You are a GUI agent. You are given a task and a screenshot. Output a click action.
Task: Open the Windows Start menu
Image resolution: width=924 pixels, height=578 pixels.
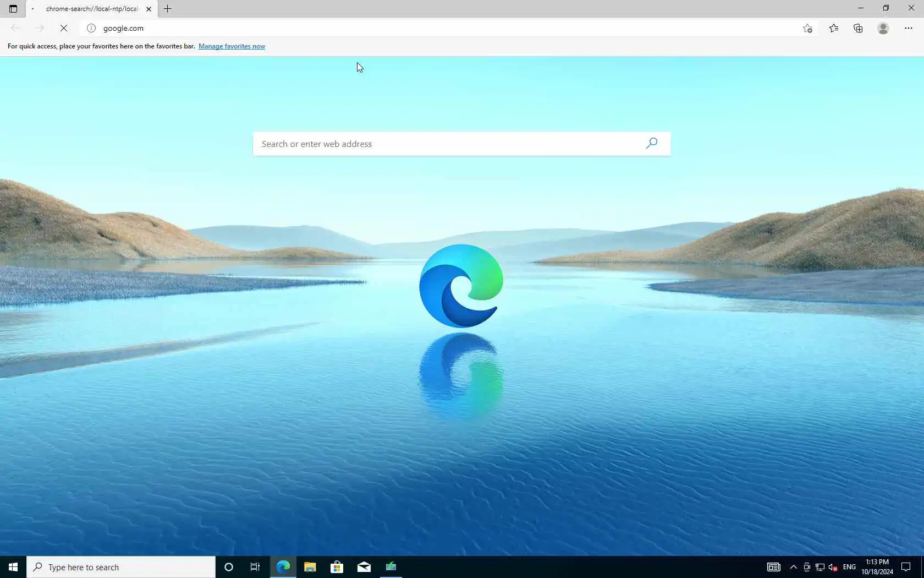pyautogui.click(x=13, y=567)
